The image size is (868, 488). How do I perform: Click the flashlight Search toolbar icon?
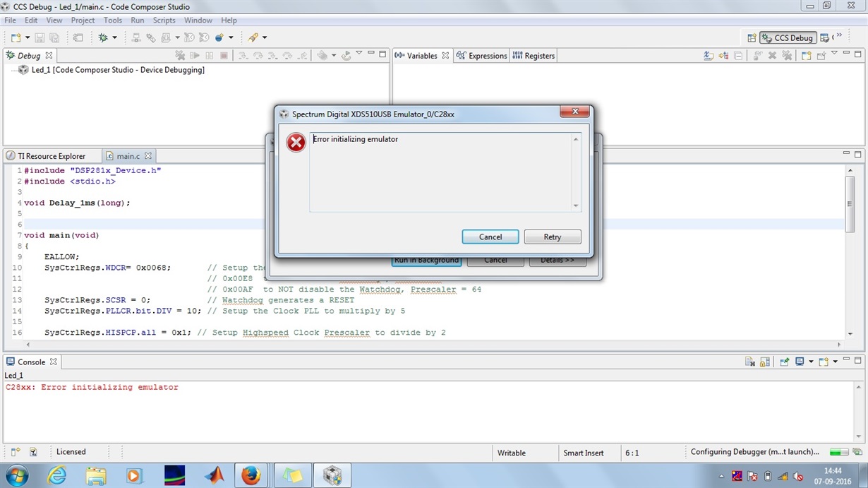tap(253, 37)
